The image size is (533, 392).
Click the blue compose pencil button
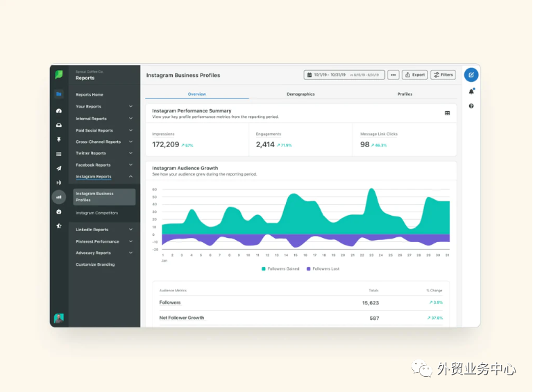(x=471, y=75)
